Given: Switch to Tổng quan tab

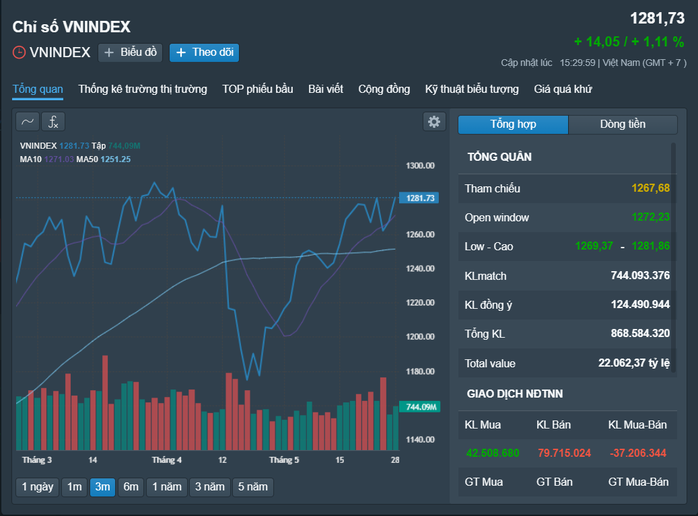Looking at the screenshot, I should point(38,89).
